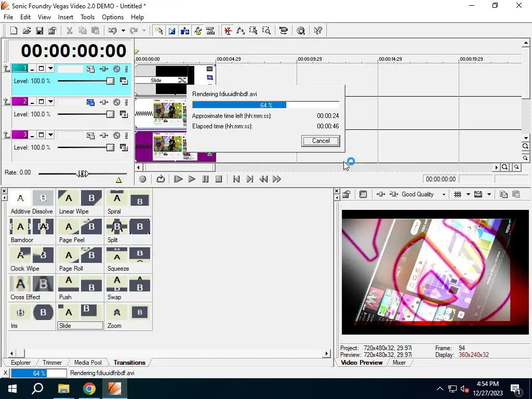
Task: Open project properties from the toolbar
Action: tap(52, 31)
